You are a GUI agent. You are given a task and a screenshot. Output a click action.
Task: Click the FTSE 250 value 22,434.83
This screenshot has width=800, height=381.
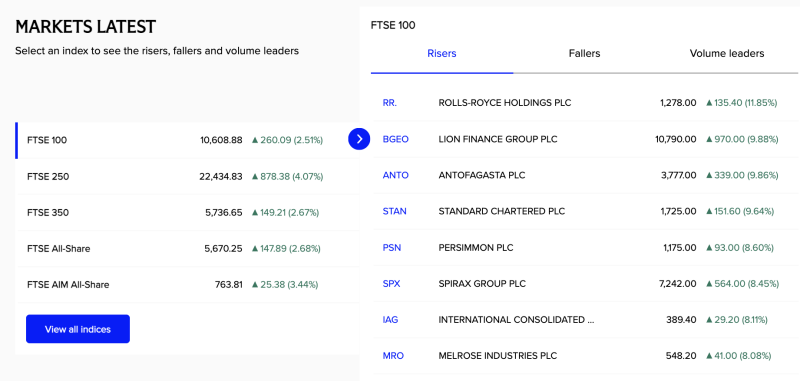(220, 176)
